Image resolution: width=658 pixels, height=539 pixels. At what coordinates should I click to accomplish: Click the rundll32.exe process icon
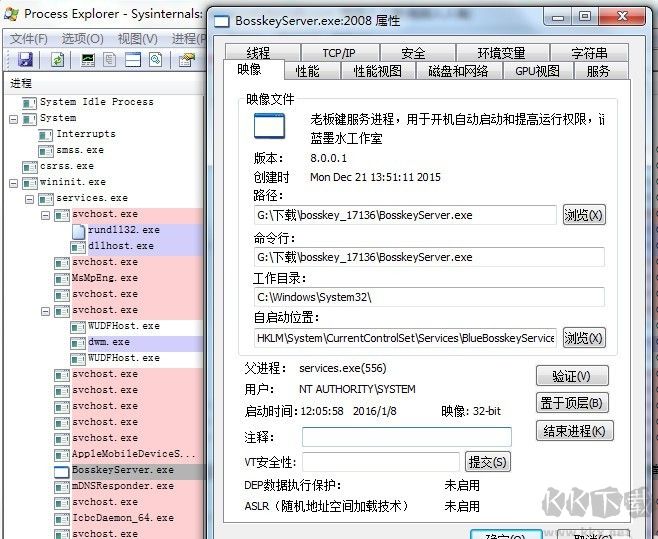(x=78, y=230)
